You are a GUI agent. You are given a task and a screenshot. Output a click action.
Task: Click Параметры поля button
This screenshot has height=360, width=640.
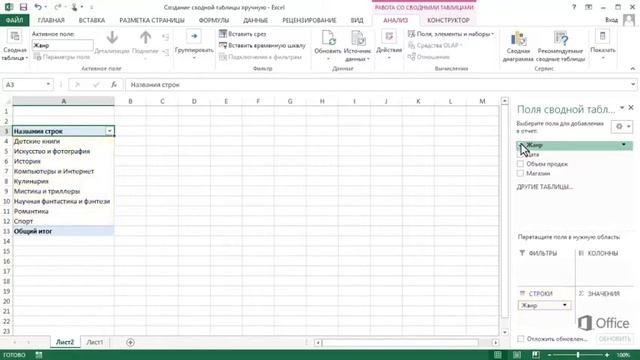pyautogui.click(x=61, y=57)
